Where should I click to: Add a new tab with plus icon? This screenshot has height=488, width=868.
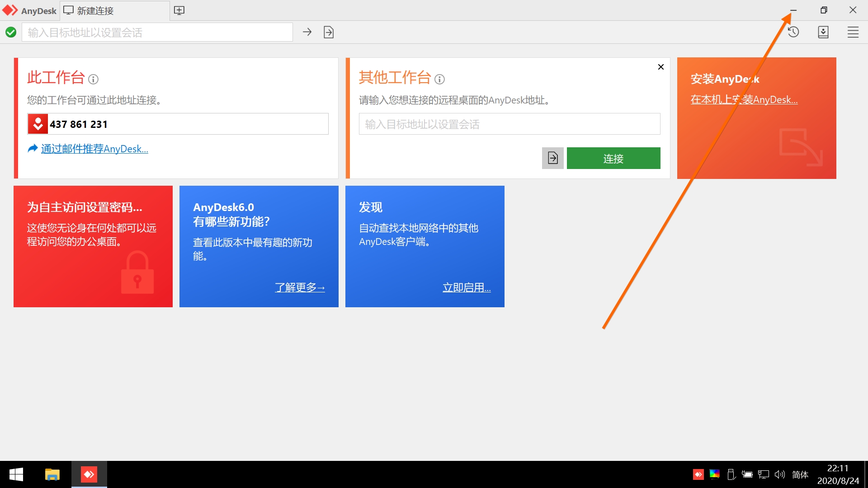179,10
